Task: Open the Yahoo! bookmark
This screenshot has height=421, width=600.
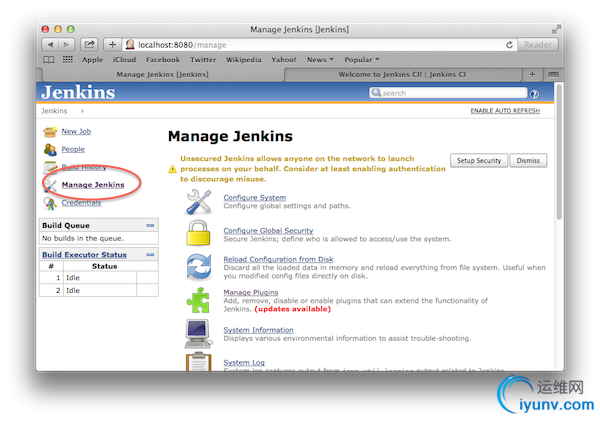Action: tap(284, 60)
